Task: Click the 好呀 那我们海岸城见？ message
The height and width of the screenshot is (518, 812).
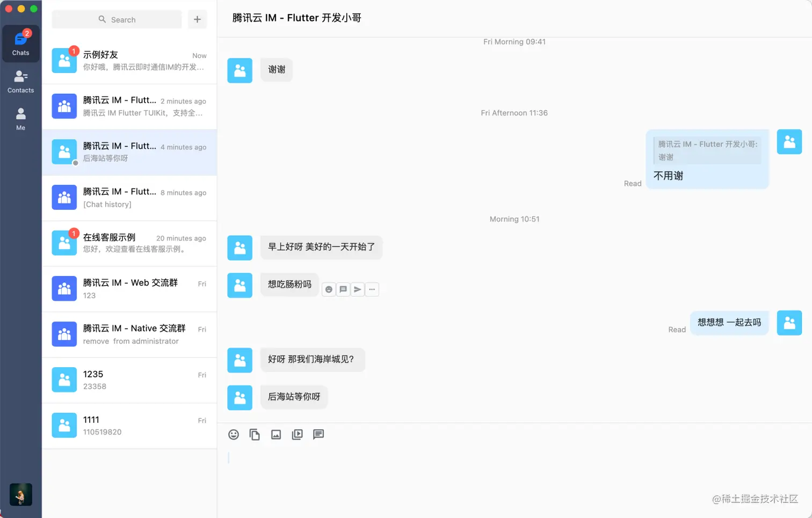Action: point(313,360)
